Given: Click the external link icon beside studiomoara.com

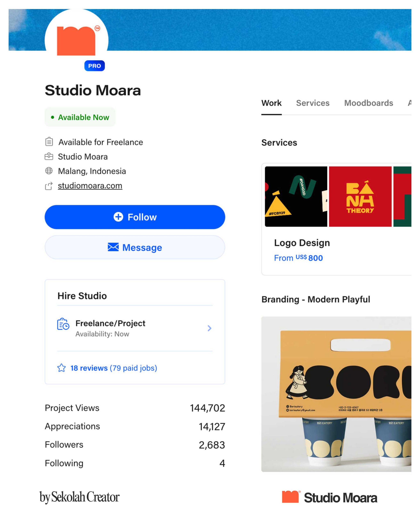Looking at the screenshot, I should coord(49,186).
